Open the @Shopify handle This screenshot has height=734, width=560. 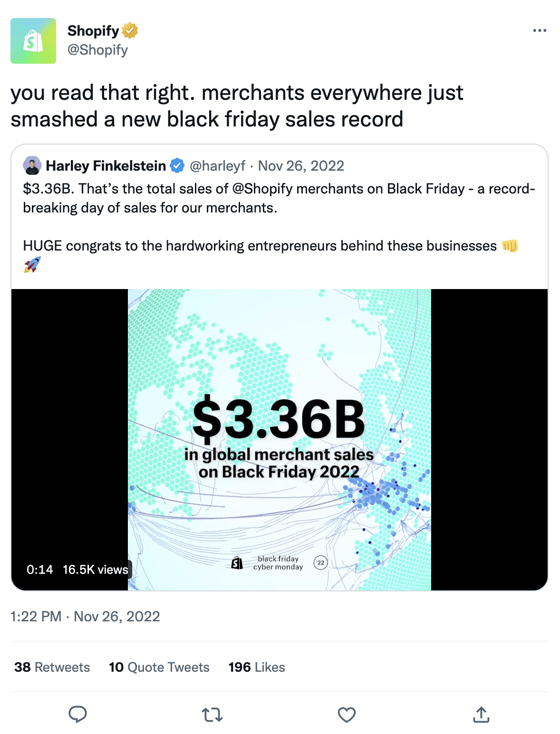coord(97,49)
